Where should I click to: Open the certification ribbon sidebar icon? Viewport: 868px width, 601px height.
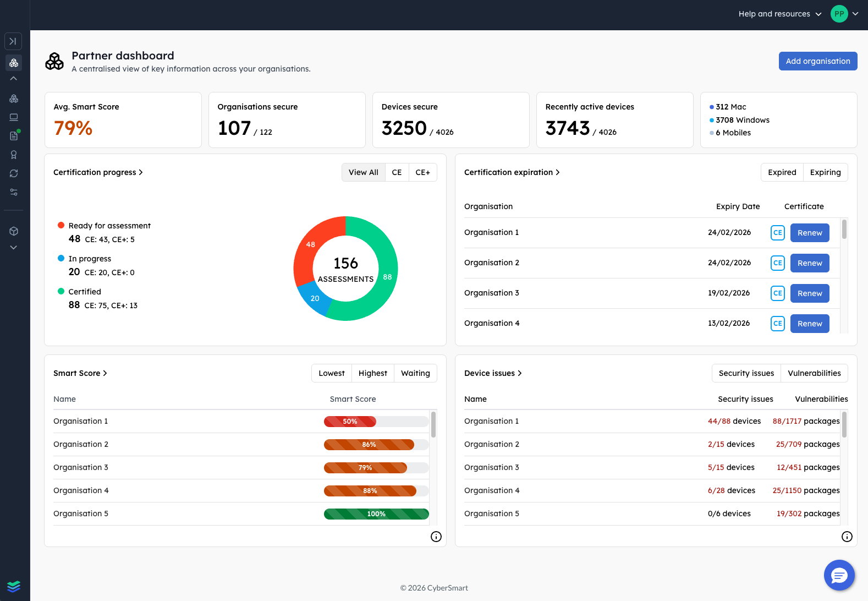click(14, 155)
